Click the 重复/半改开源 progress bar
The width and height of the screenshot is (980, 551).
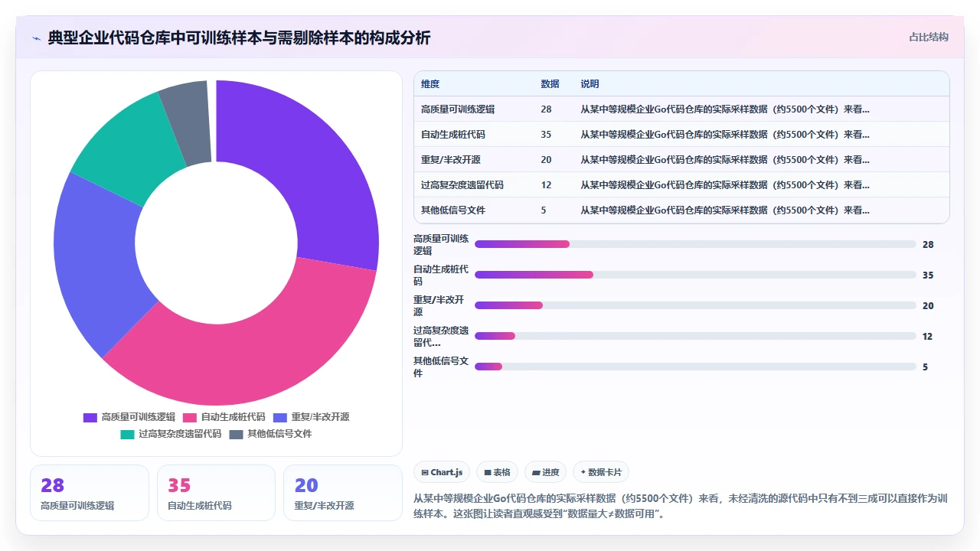[x=695, y=305]
